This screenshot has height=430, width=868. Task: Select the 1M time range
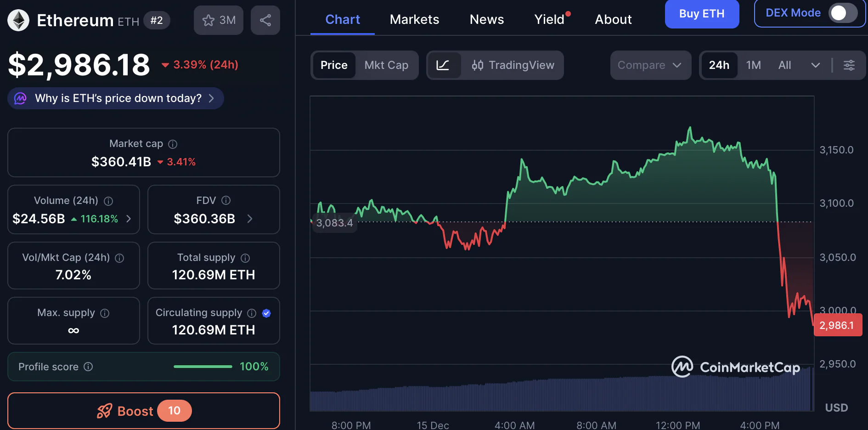(753, 65)
